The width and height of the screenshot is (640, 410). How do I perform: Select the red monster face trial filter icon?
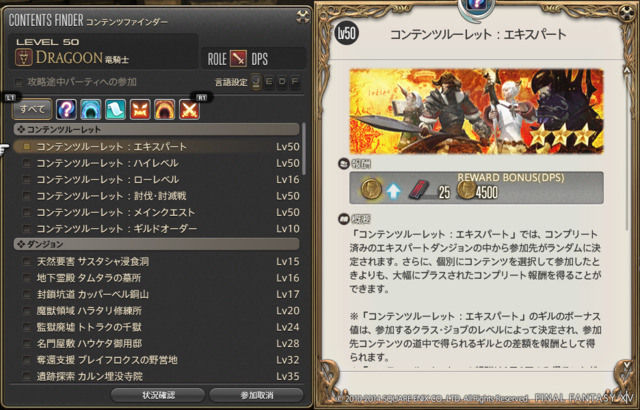tap(140, 109)
